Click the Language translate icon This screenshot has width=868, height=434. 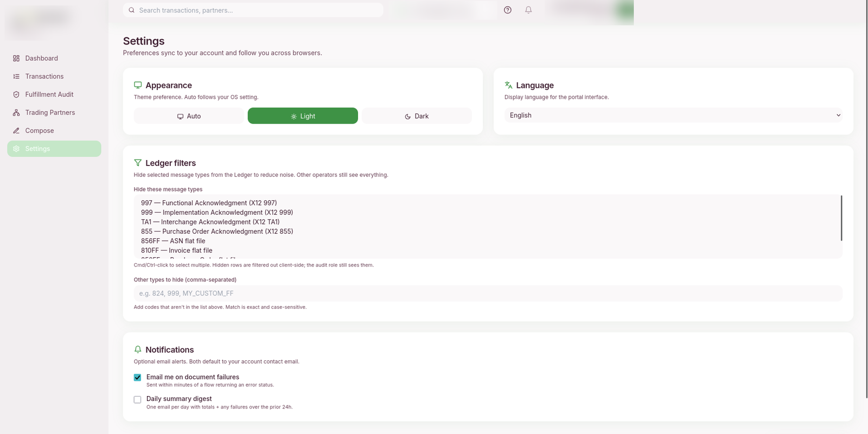[508, 85]
